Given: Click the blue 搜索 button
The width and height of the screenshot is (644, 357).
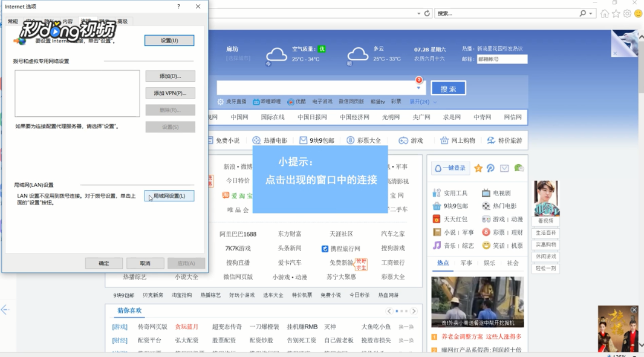Looking at the screenshot, I should (x=448, y=88).
